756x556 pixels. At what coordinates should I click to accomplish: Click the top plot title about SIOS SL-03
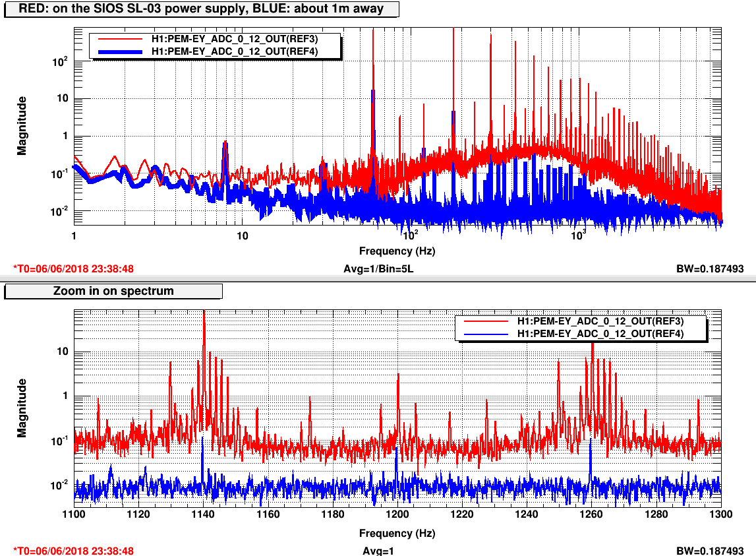203,9
